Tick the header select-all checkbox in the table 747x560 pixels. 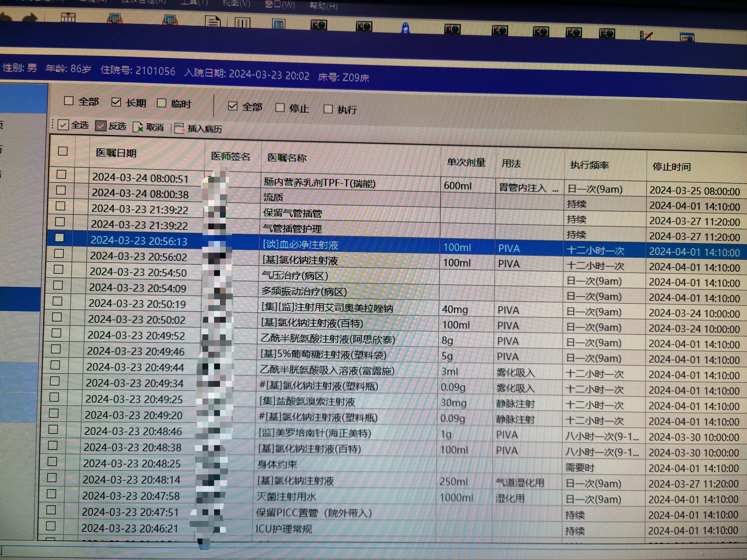pos(63,151)
